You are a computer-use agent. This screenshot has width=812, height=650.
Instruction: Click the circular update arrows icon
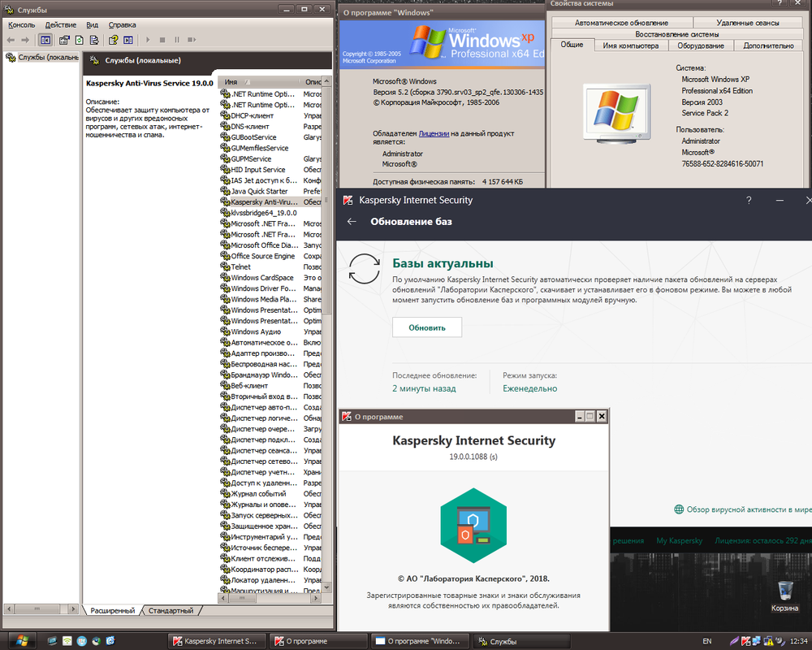(364, 268)
